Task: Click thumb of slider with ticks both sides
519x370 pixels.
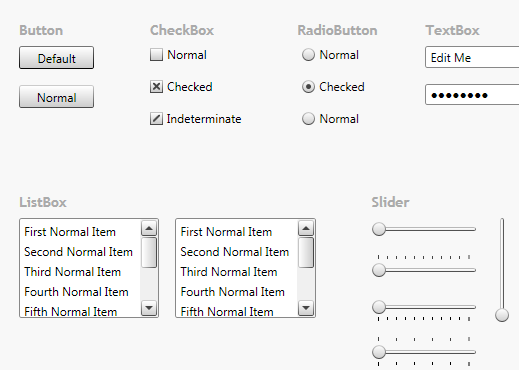Action: click(x=379, y=352)
